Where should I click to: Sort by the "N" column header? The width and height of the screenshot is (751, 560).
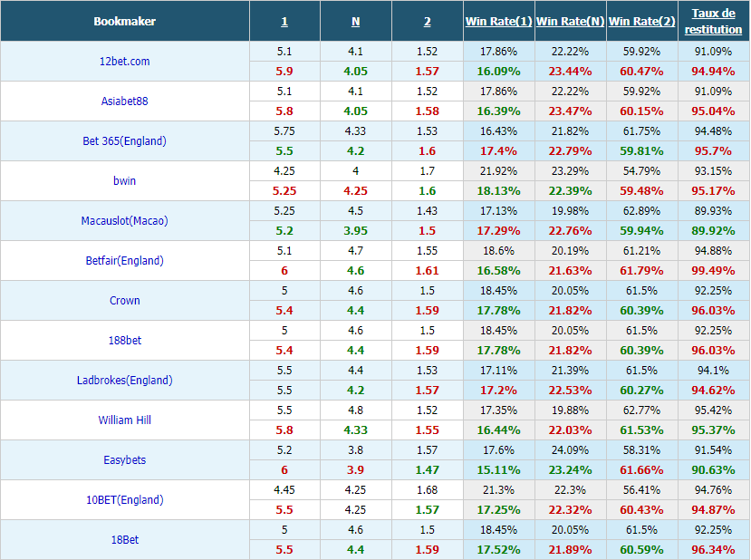coord(355,22)
